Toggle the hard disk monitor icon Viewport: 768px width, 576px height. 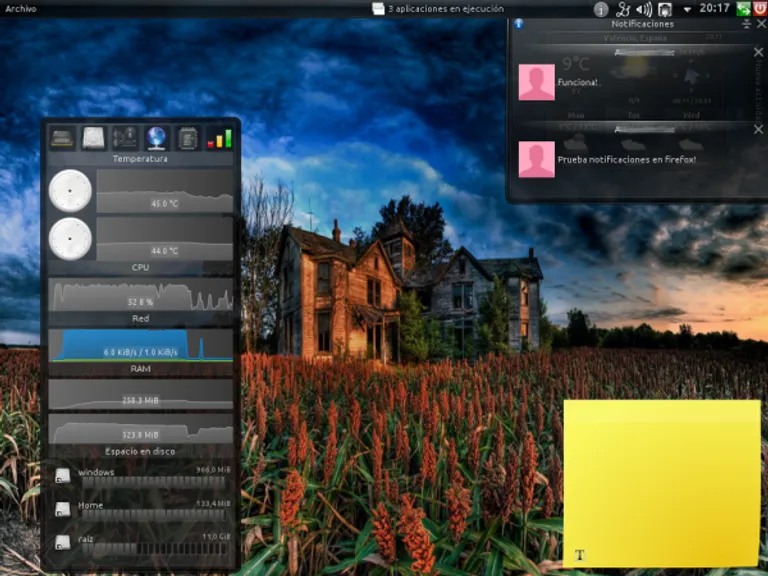(x=94, y=138)
